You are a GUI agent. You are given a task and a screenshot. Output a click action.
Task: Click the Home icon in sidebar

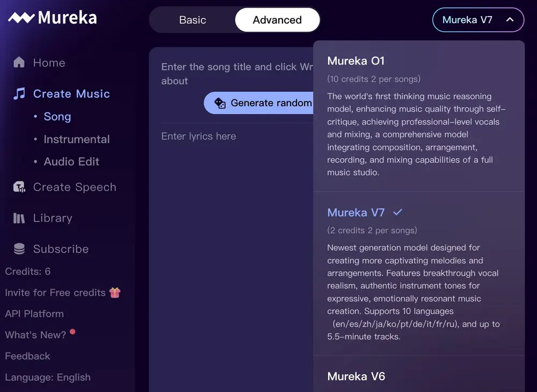pos(18,62)
